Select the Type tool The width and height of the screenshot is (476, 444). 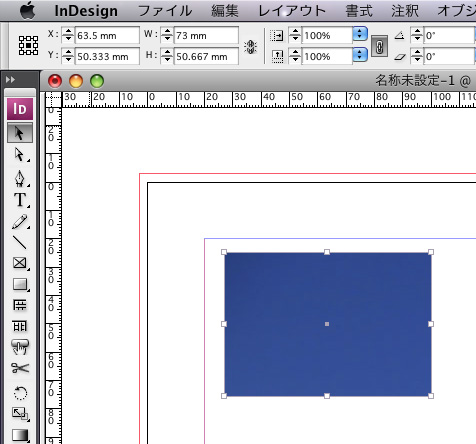(20, 200)
